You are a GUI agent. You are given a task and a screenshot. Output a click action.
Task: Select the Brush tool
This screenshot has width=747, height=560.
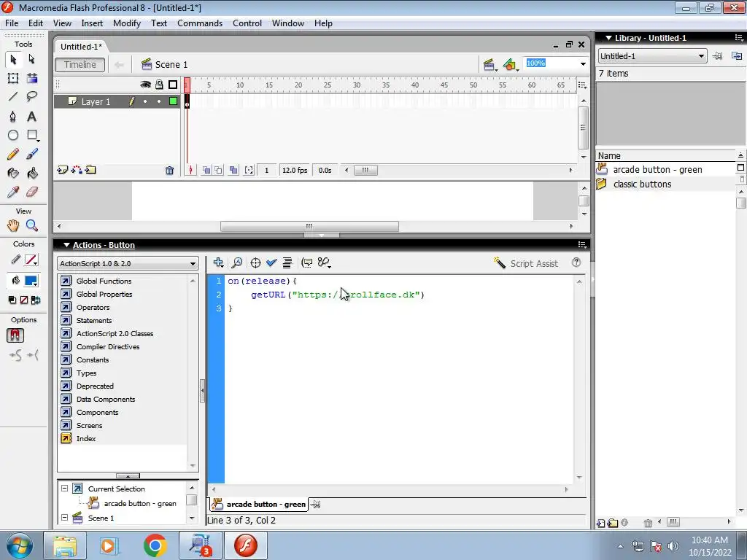tap(32, 154)
